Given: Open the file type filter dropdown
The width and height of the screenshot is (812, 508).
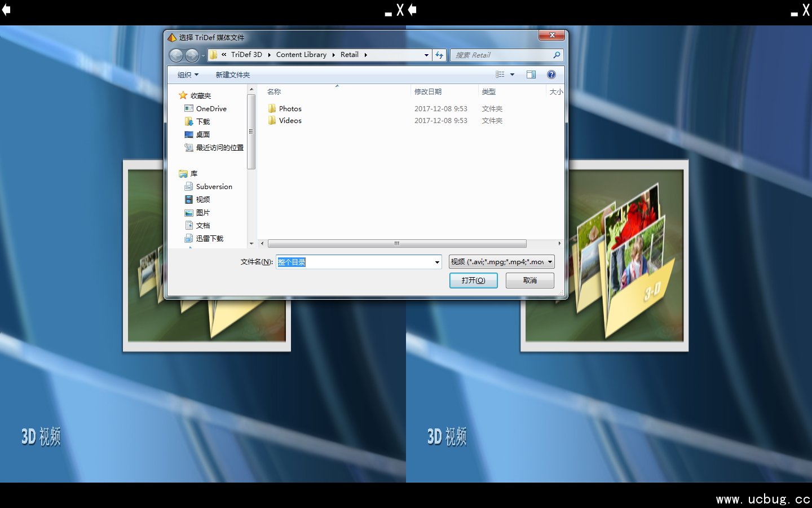Looking at the screenshot, I should pos(501,262).
